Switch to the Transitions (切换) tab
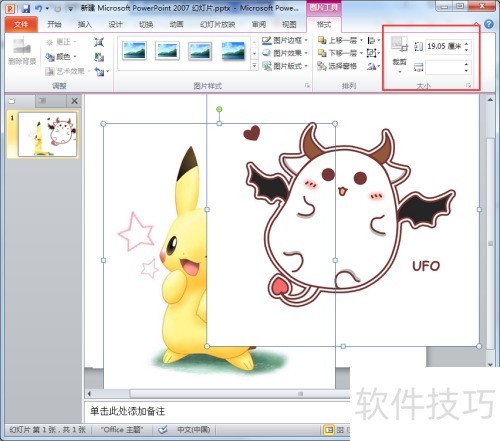Screen dimensions: 500x441 pos(146,24)
